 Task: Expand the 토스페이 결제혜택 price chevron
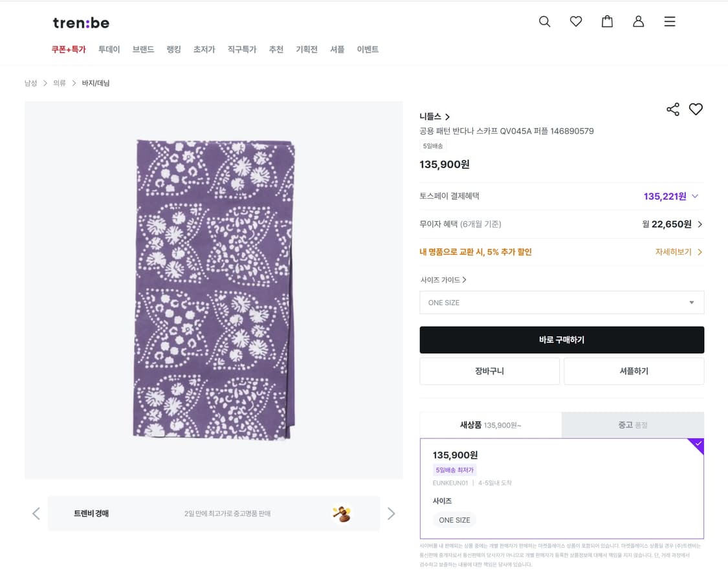coord(695,196)
